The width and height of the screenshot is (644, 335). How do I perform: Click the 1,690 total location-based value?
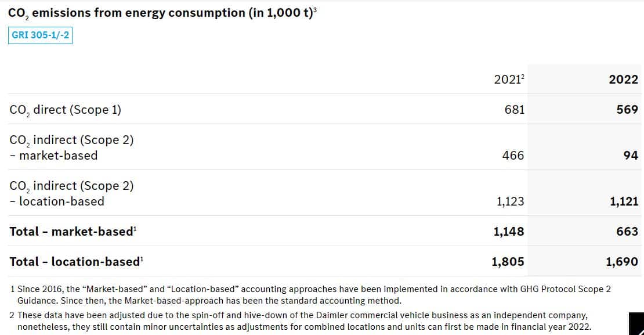click(x=622, y=261)
